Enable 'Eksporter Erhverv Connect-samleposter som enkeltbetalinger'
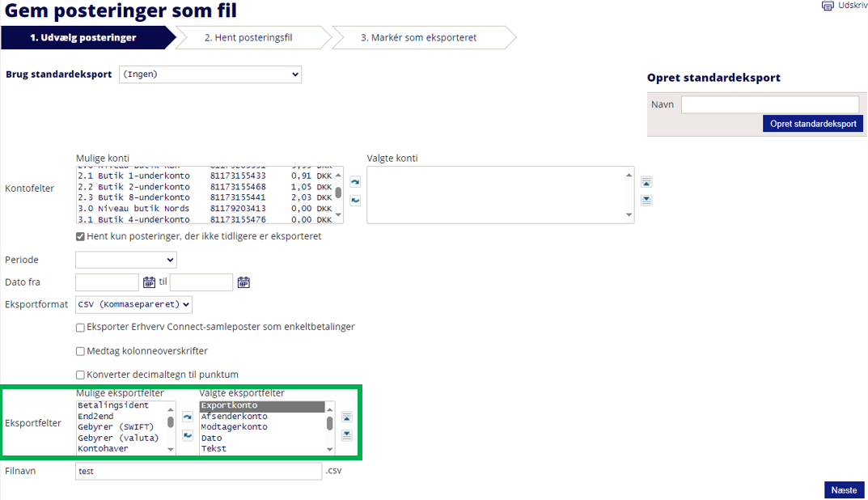This screenshot has width=868, height=500. pyautogui.click(x=80, y=328)
